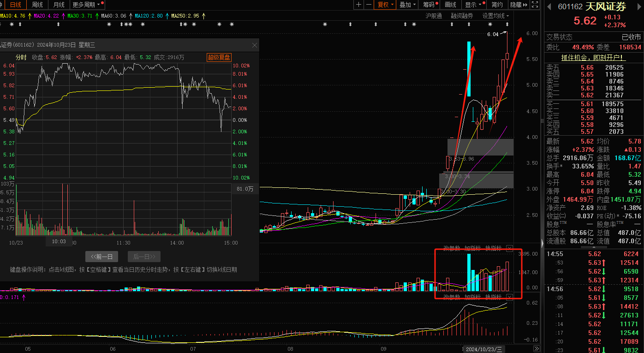Zoom in chart with plus icon
Screen dimensions: 644x353
[x=359, y=5]
